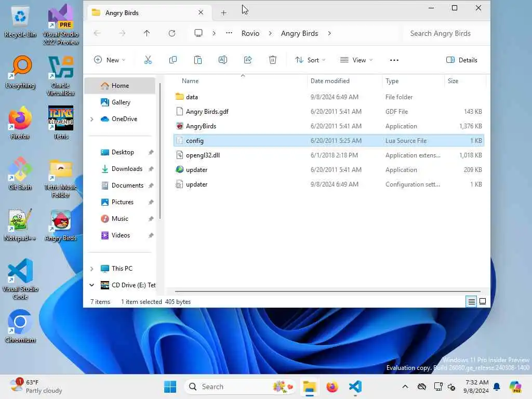Open See more toolbar options menu
Image resolution: width=532 pixels, height=399 pixels.
(394, 60)
